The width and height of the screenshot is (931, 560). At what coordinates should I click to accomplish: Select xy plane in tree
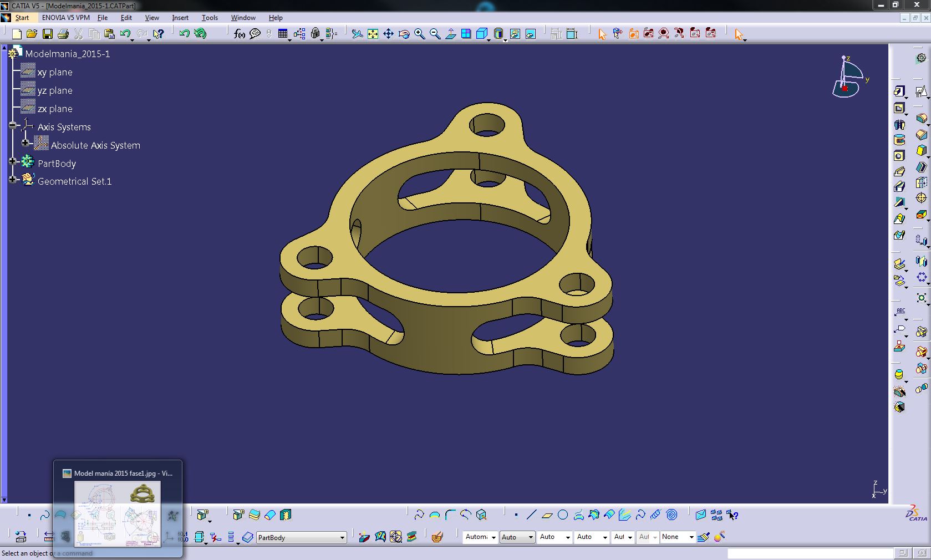coord(55,72)
